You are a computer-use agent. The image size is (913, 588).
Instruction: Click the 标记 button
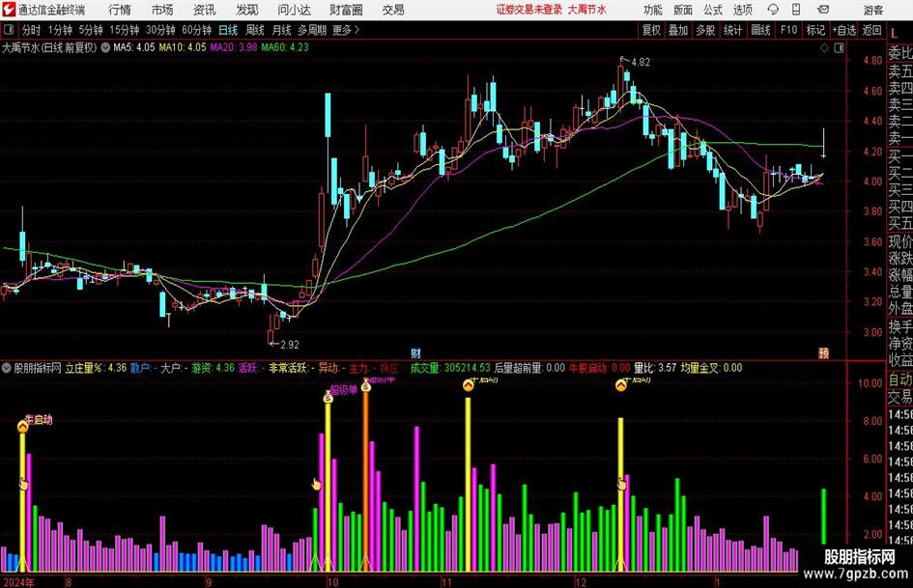tap(815, 30)
